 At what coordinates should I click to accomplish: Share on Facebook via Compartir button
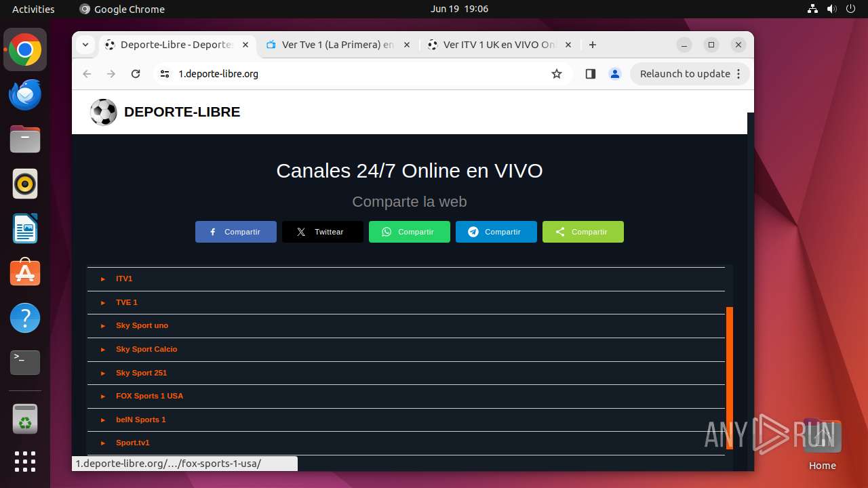pyautogui.click(x=236, y=232)
